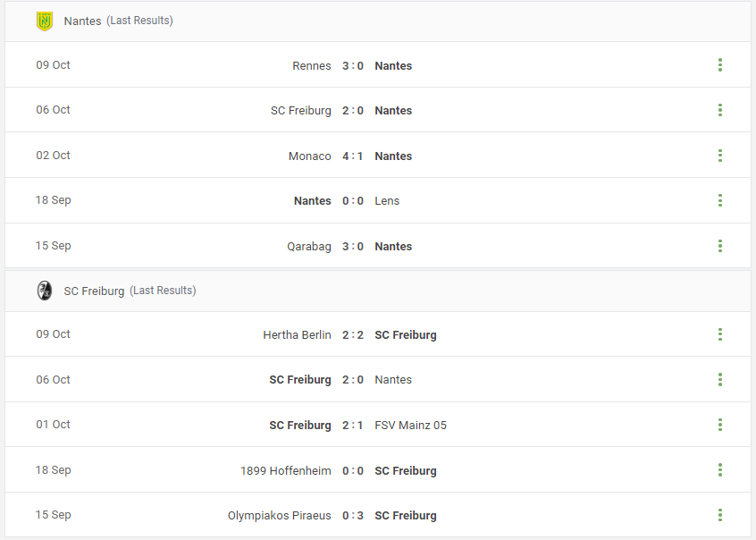Open the options menu for Nantes 0:0 Lens
Screen dimensions: 756x540
720,200
